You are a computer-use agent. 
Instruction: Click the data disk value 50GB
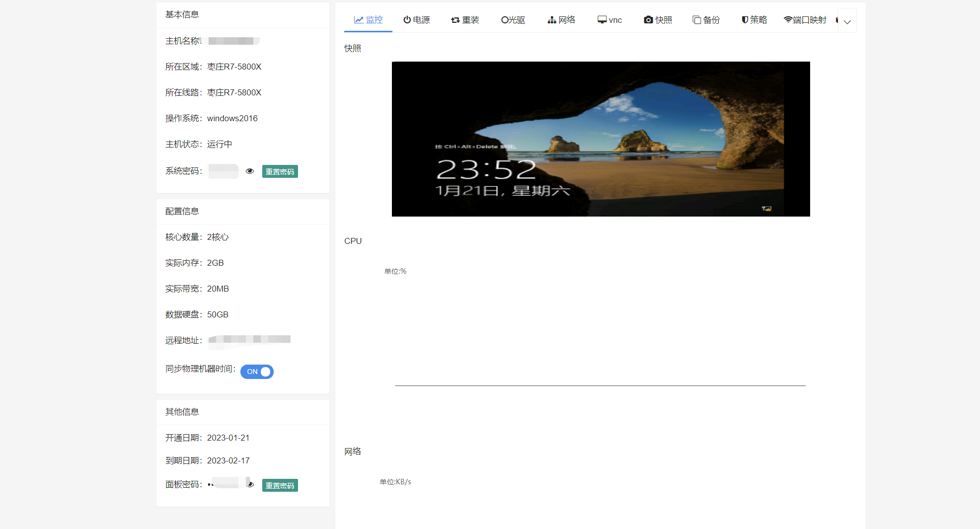tap(218, 314)
